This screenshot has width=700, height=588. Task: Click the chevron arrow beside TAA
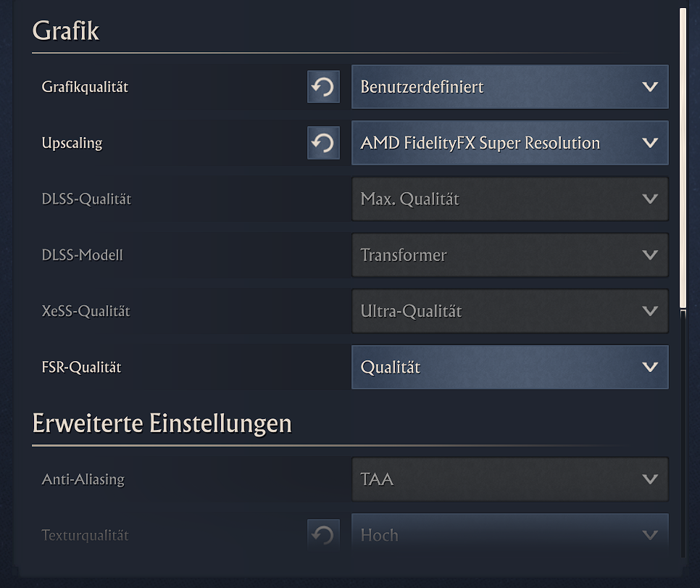650,479
